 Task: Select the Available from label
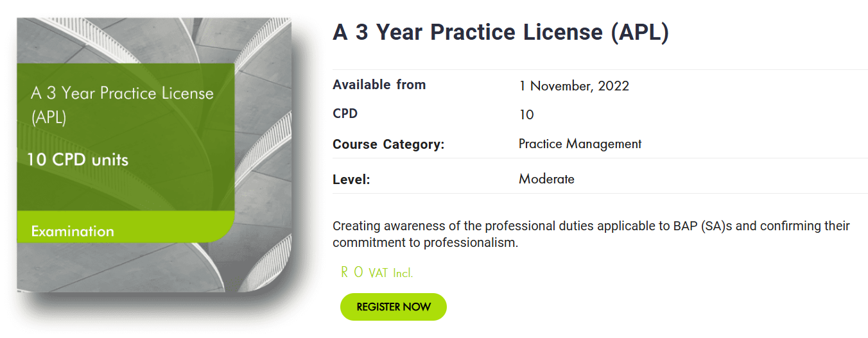(379, 85)
